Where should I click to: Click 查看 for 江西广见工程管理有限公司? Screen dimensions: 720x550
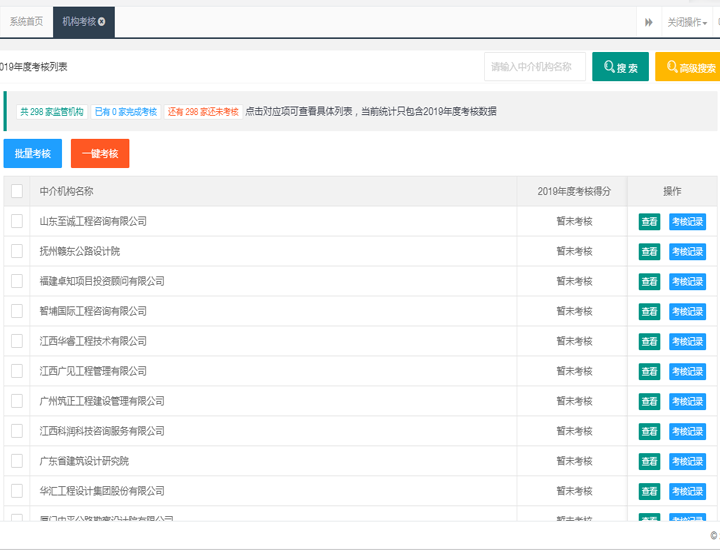coord(649,371)
